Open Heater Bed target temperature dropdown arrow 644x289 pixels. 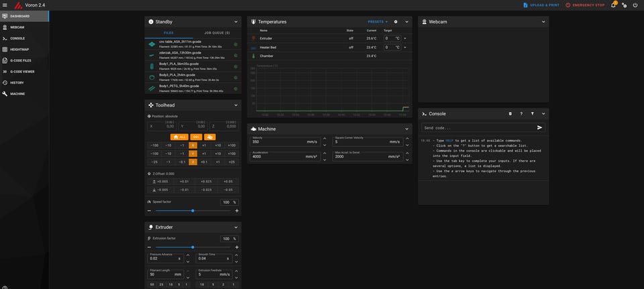tap(405, 47)
